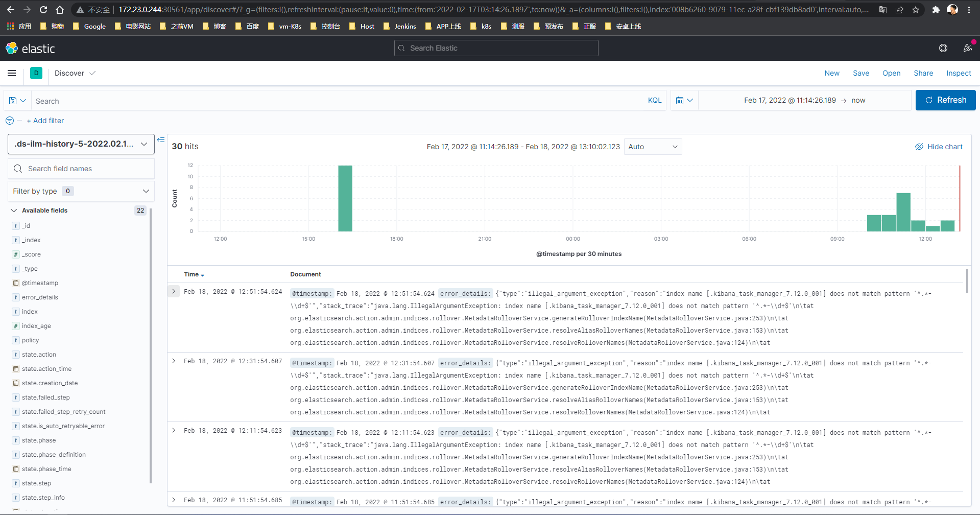Click the _id field type icon
The width and height of the screenshot is (980, 515).
pos(16,226)
